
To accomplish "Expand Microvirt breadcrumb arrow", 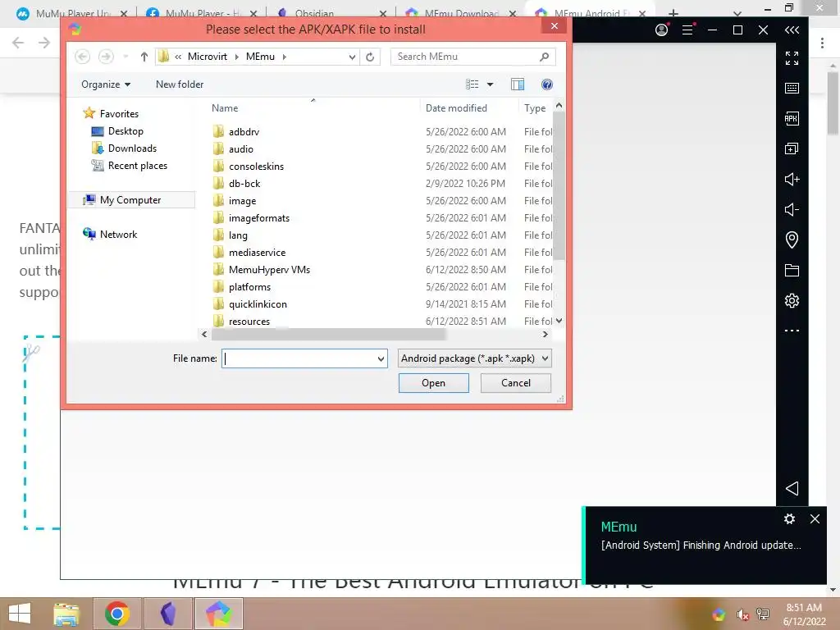I will (237, 57).
